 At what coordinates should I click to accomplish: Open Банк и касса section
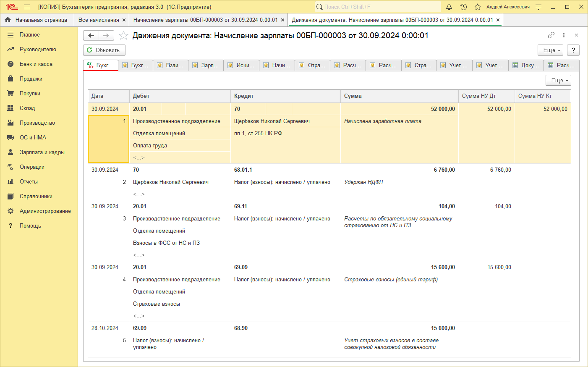39,64
